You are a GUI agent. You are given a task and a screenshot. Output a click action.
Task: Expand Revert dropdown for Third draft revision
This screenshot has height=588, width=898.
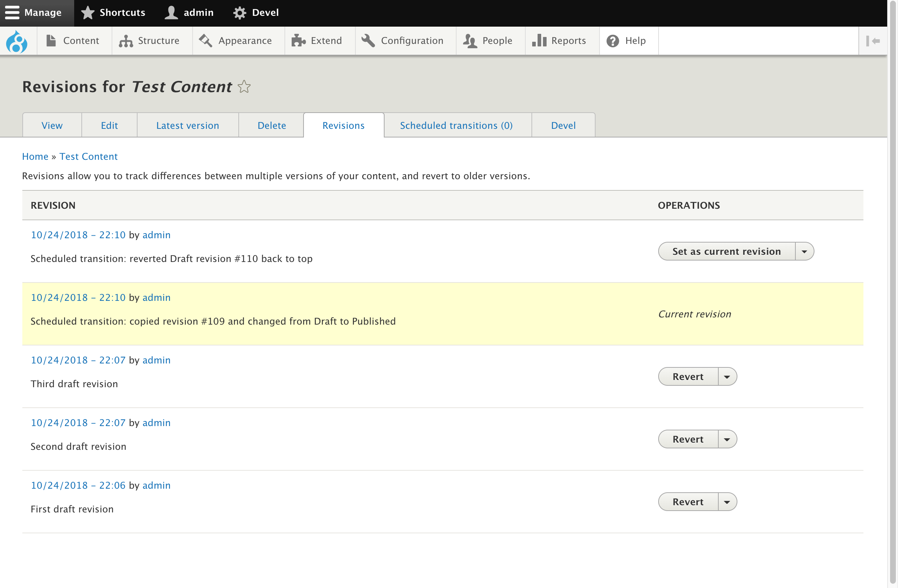(727, 377)
